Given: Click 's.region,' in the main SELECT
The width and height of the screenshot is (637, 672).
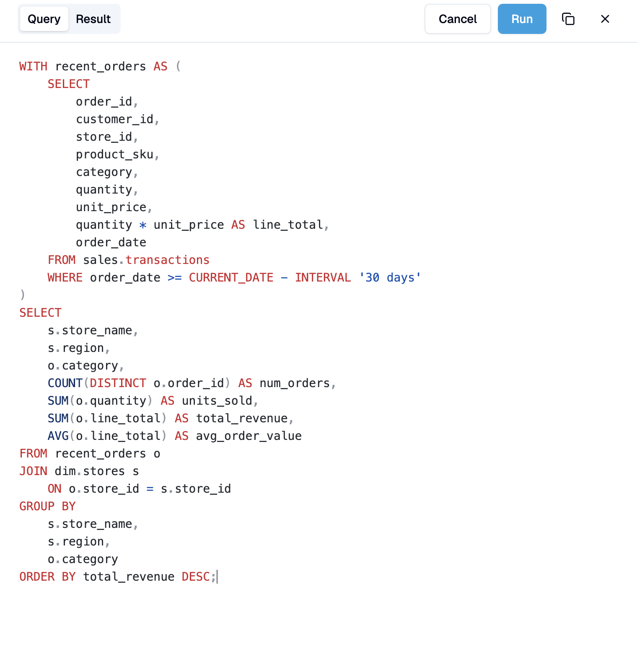Looking at the screenshot, I should tap(79, 348).
